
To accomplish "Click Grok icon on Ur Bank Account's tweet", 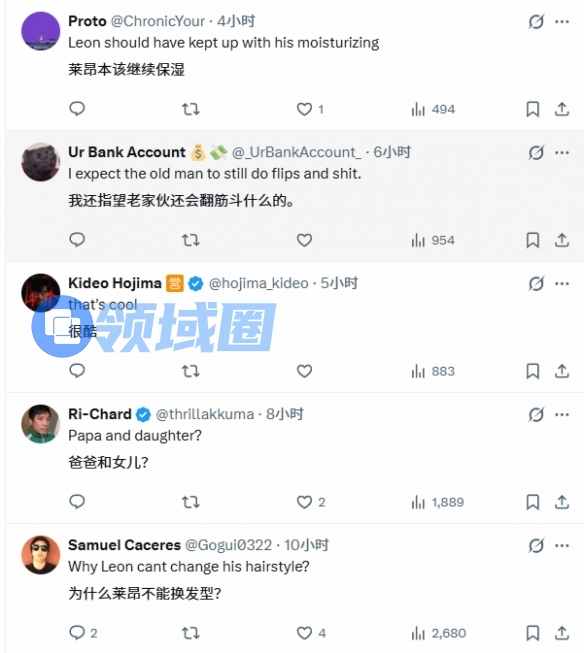I will pos(536,152).
